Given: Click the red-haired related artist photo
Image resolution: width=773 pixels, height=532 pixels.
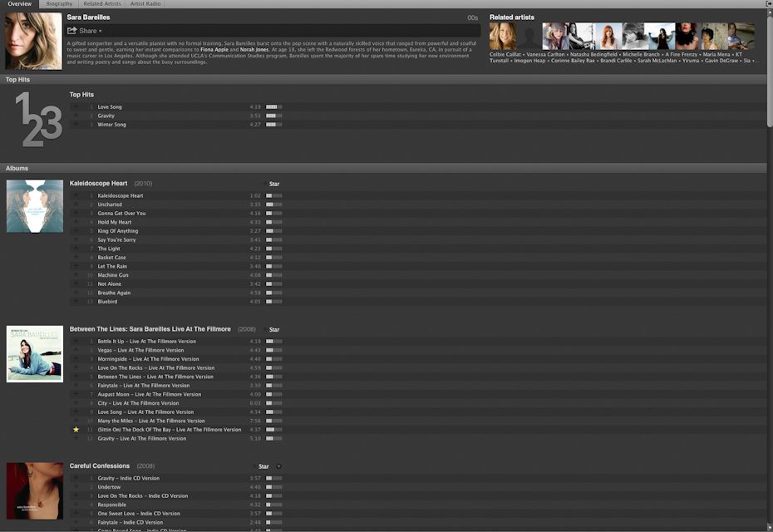Looking at the screenshot, I should pos(608,36).
